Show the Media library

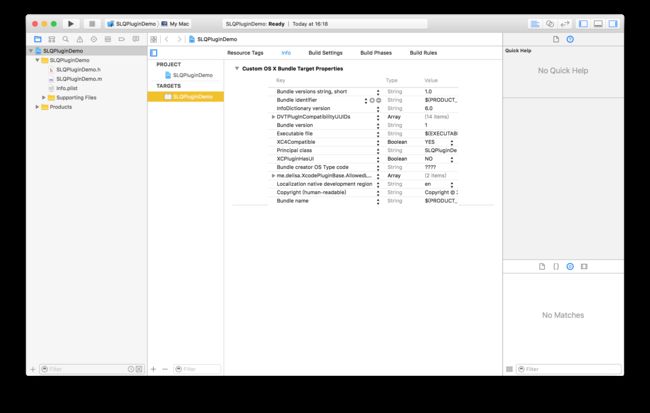(584, 266)
